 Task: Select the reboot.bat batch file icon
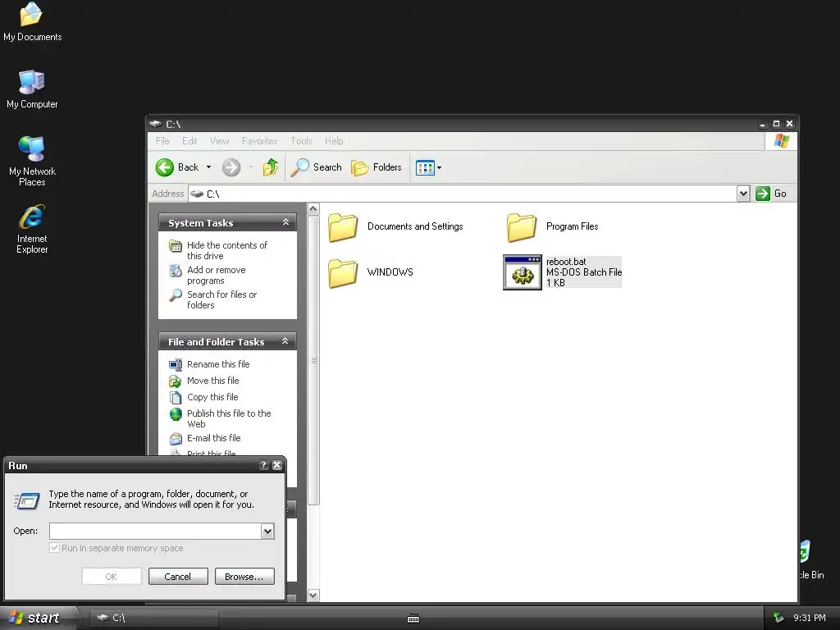[523, 272]
